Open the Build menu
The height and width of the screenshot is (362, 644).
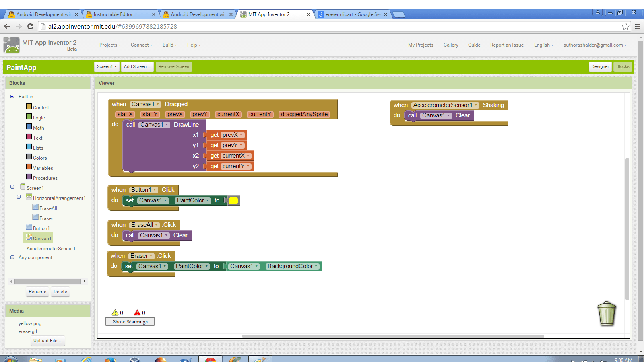(x=169, y=45)
